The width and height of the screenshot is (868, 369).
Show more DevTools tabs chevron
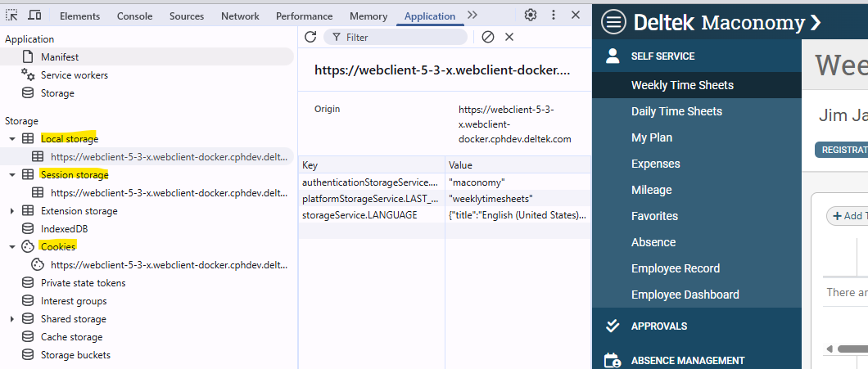472,16
